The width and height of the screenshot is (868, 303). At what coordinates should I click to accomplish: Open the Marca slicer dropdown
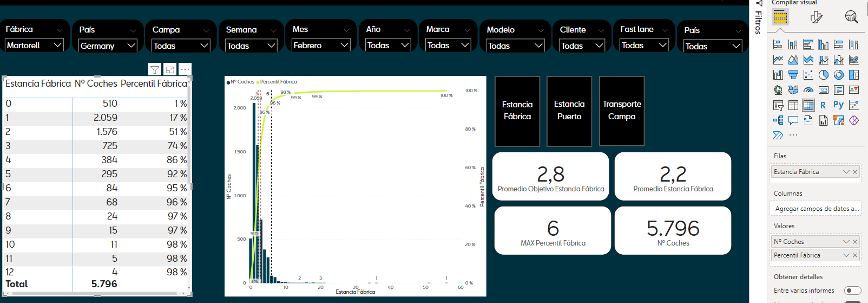(x=448, y=46)
